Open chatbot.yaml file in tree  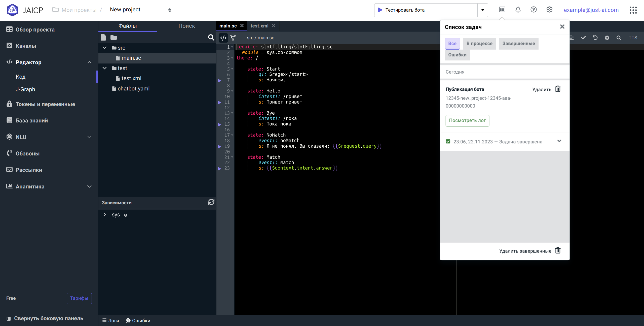click(133, 89)
